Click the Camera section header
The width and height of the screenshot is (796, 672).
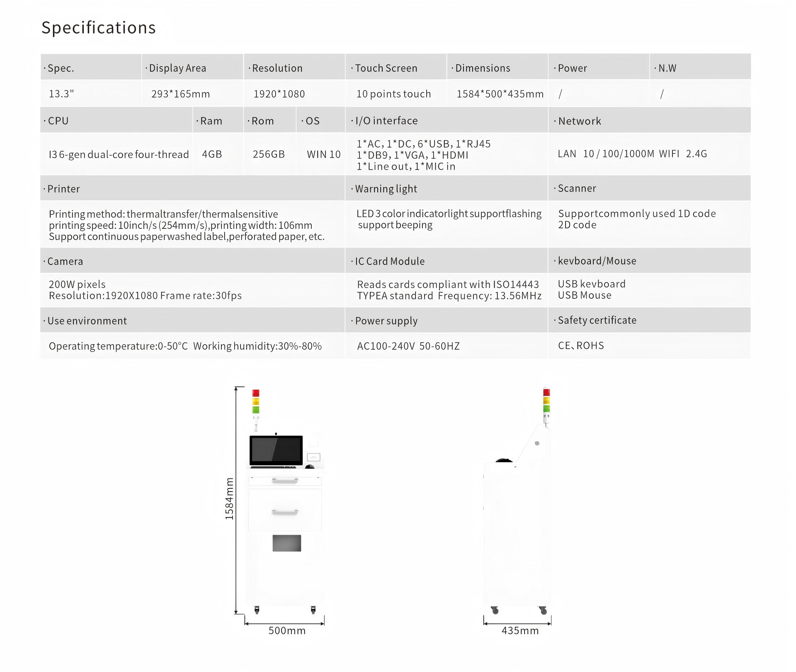192,261
